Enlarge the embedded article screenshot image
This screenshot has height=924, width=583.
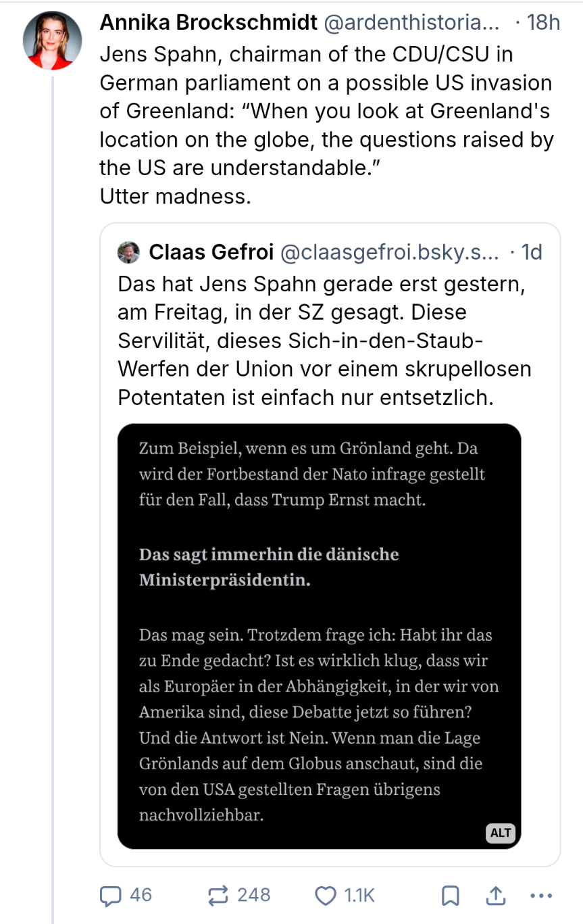pos(319,635)
